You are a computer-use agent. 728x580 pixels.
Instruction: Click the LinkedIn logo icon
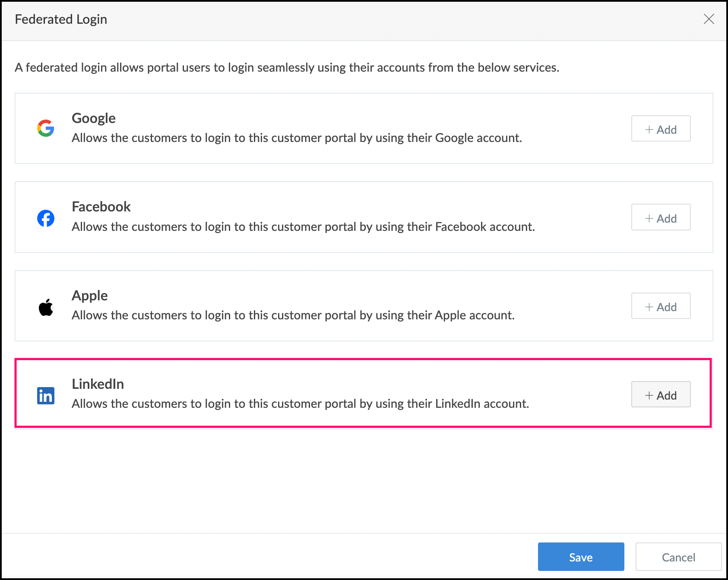46,396
